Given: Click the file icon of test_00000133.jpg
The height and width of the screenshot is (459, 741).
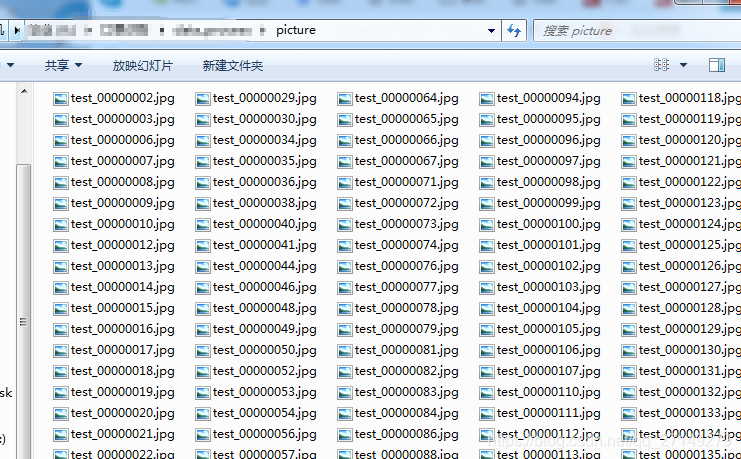Looking at the screenshot, I should [629, 414].
